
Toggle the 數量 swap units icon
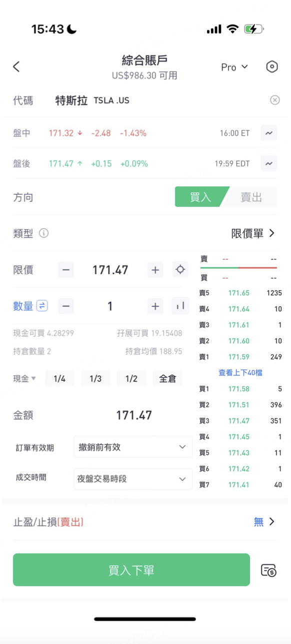click(x=42, y=306)
